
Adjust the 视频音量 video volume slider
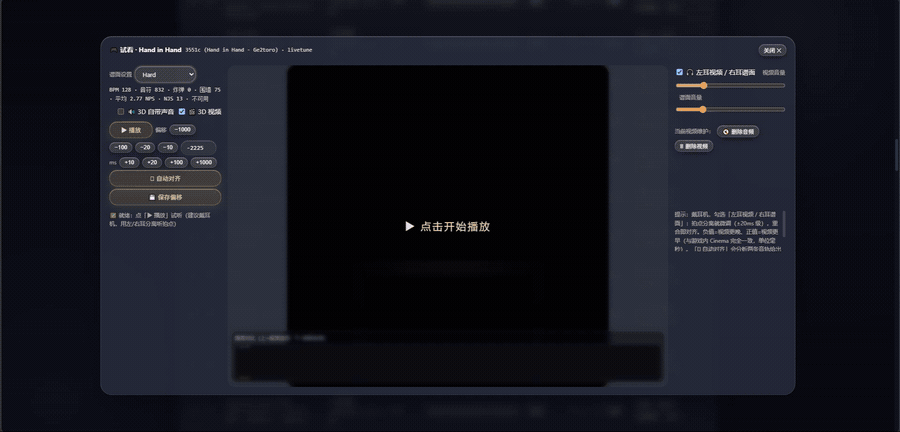730,85
